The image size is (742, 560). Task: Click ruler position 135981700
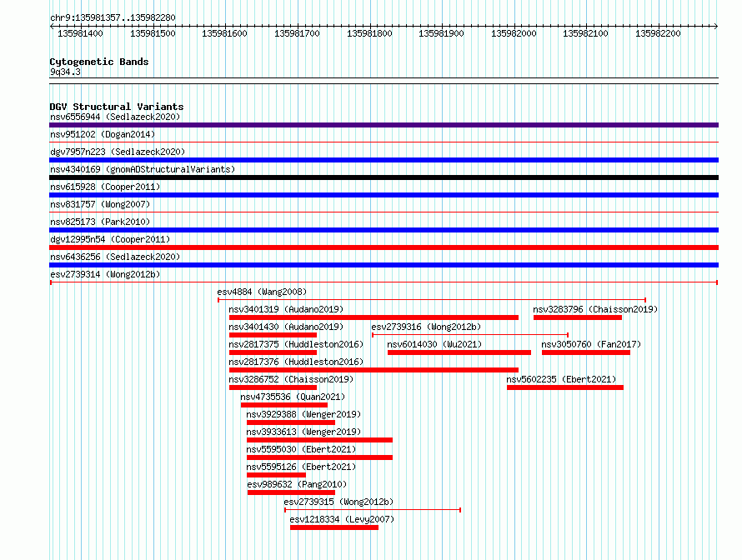297,33
